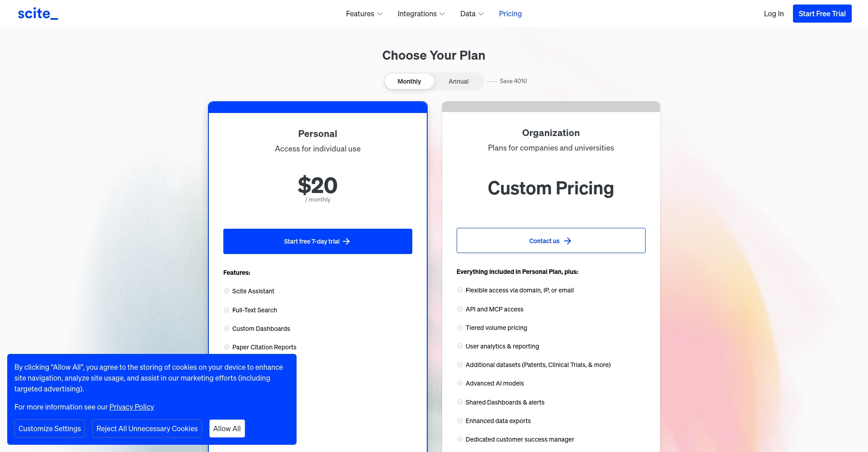Click the scite_ logo
Image resolution: width=868 pixels, height=452 pixels.
click(x=38, y=14)
